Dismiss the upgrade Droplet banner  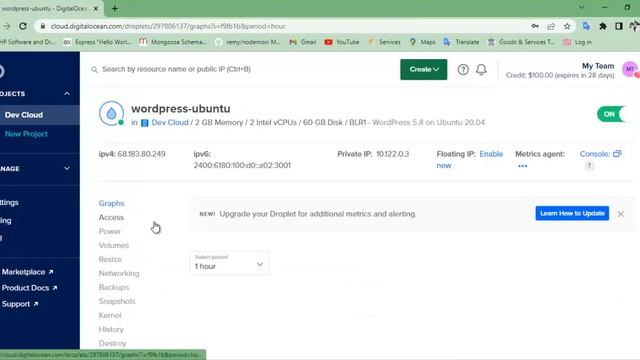tap(620, 213)
